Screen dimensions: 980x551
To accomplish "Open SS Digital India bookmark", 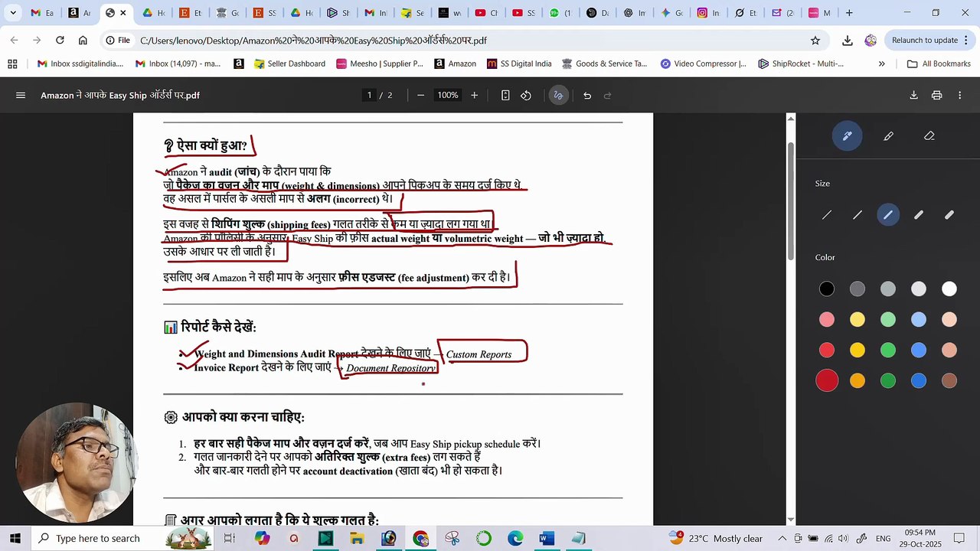I will (519, 64).
